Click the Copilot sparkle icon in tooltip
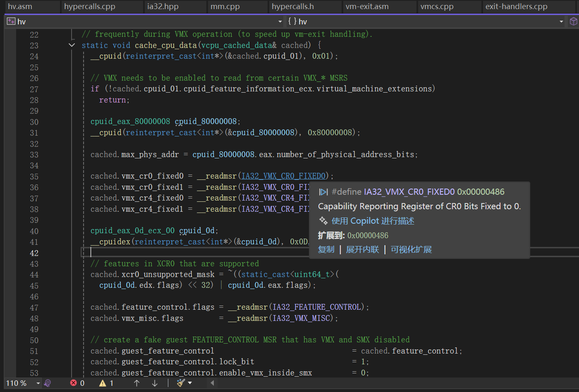The width and height of the screenshot is (579, 392). [x=323, y=221]
